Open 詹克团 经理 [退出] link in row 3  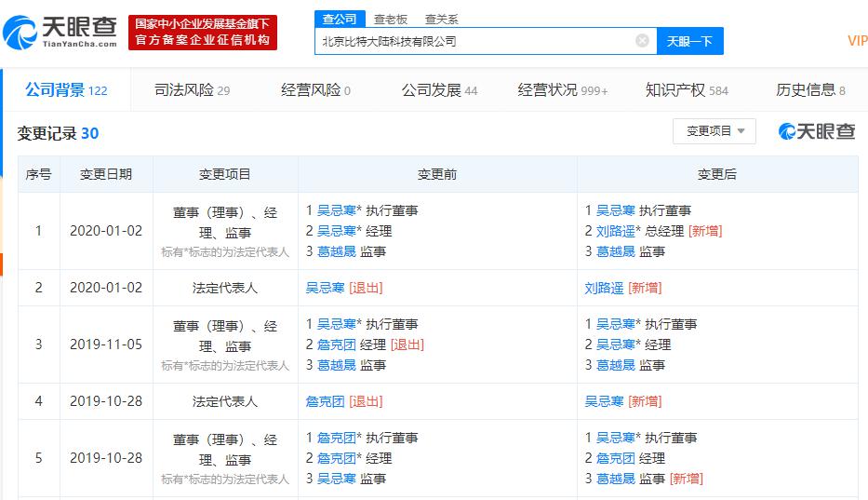[337, 345]
